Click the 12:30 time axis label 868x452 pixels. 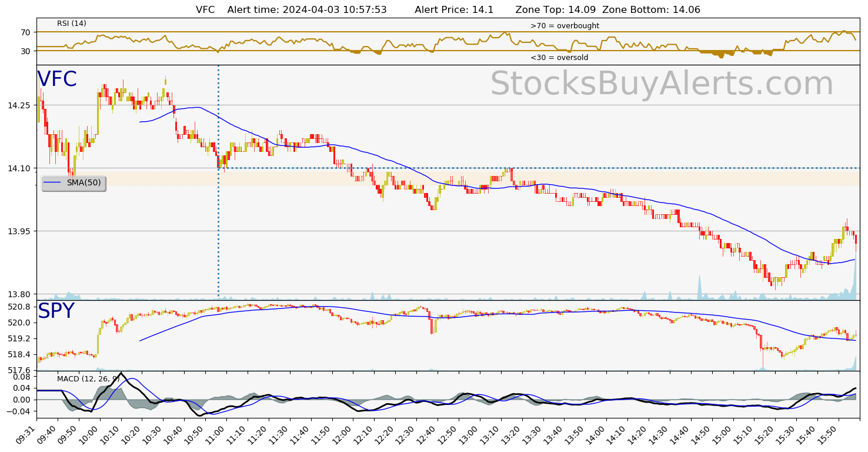click(x=405, y=436)
